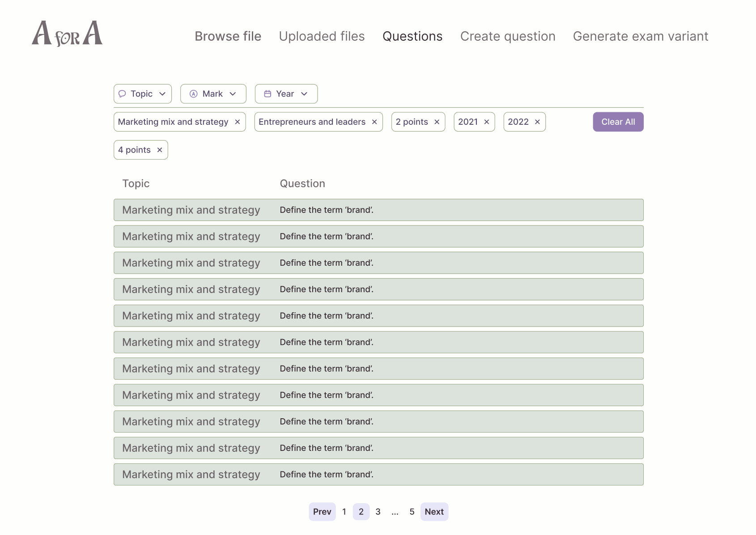
Task: Open the Browse file page
Action: pos(228,36)
